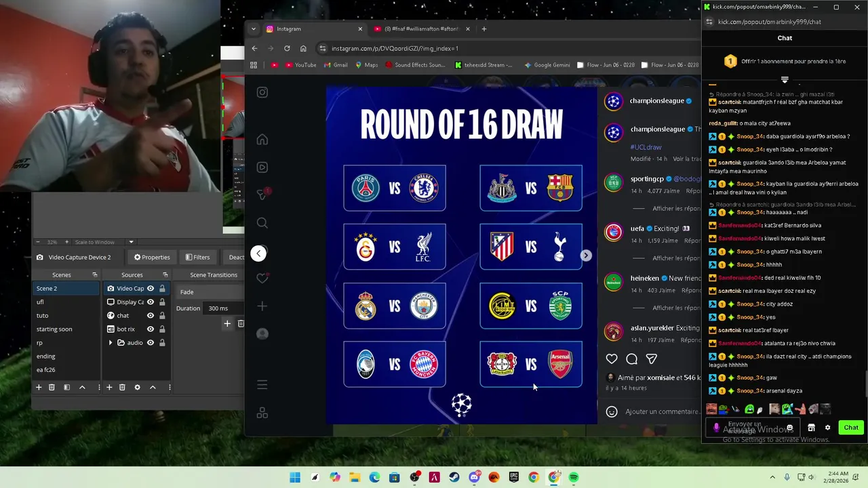
Task: Pop out the Scenes dock
Action: (x=94, y=275)
